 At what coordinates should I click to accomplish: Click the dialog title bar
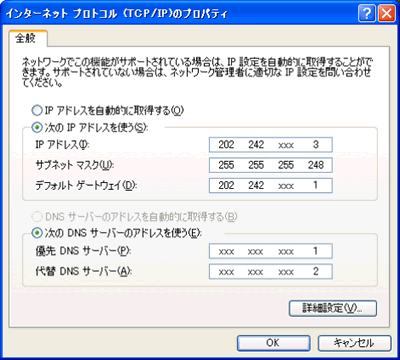click(x=180, y=14)
